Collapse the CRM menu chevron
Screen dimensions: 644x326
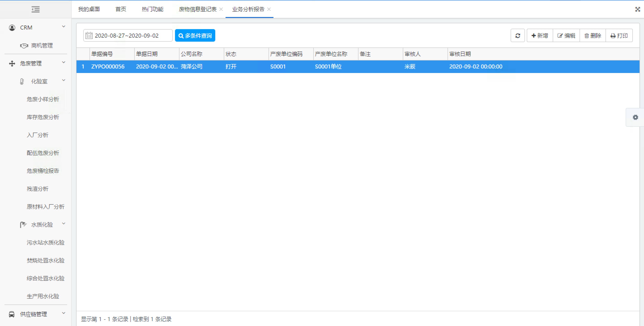point(64,26)
